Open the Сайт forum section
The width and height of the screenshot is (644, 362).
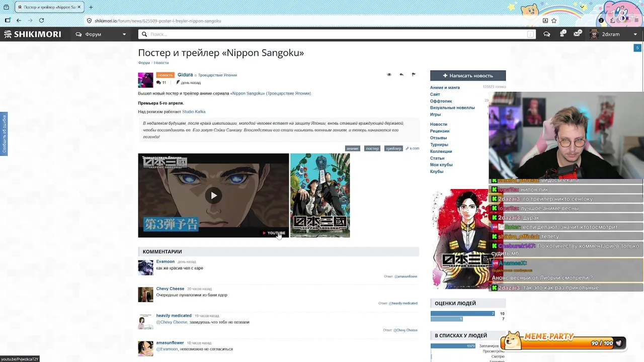tap(435, 95)
